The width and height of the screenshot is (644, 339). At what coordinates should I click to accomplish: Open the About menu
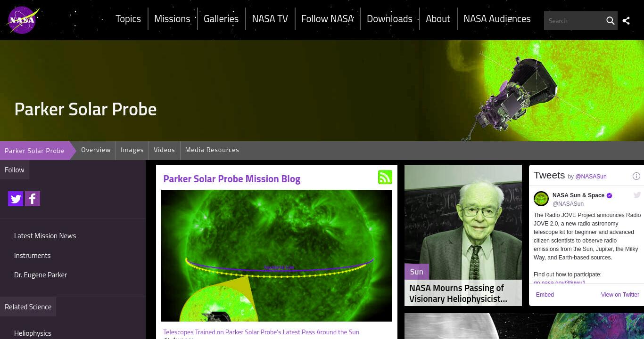pyautogui.click(x=438, y=19)
